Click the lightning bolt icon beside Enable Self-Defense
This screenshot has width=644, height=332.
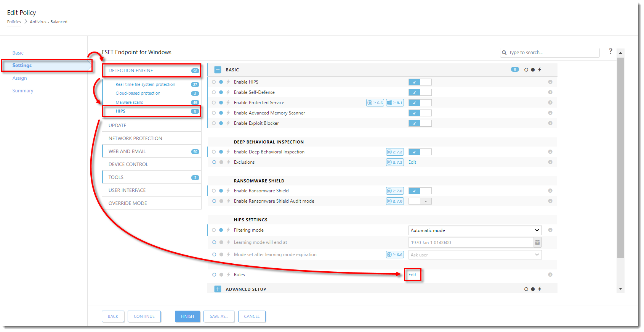pyautogui.click(x=228, y=92)
